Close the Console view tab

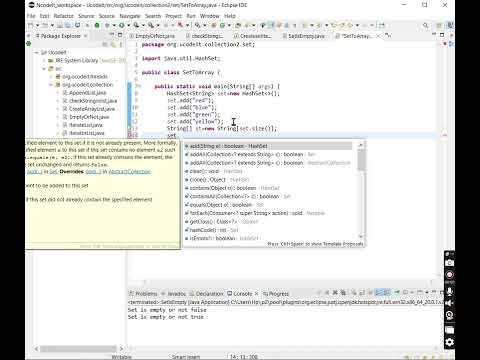click(256, 294)
